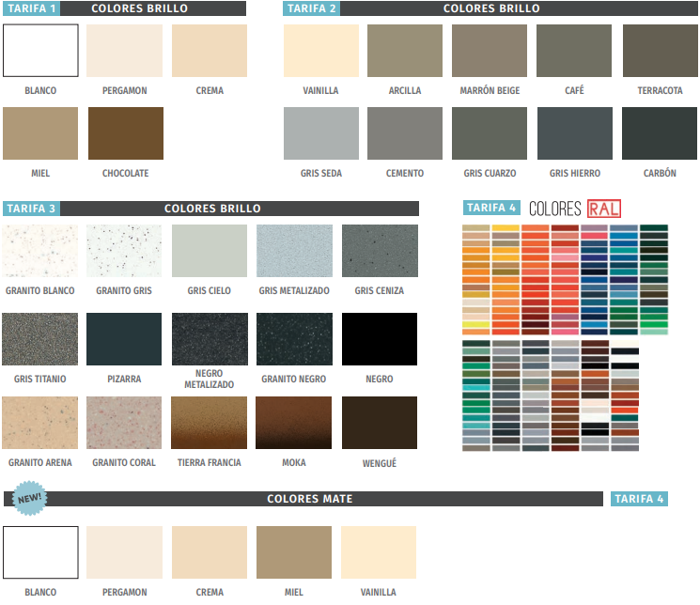Screen dimensions: 700x605
Task: Switch to the Tarifa 2 tab label
Action: click(311, 8)
